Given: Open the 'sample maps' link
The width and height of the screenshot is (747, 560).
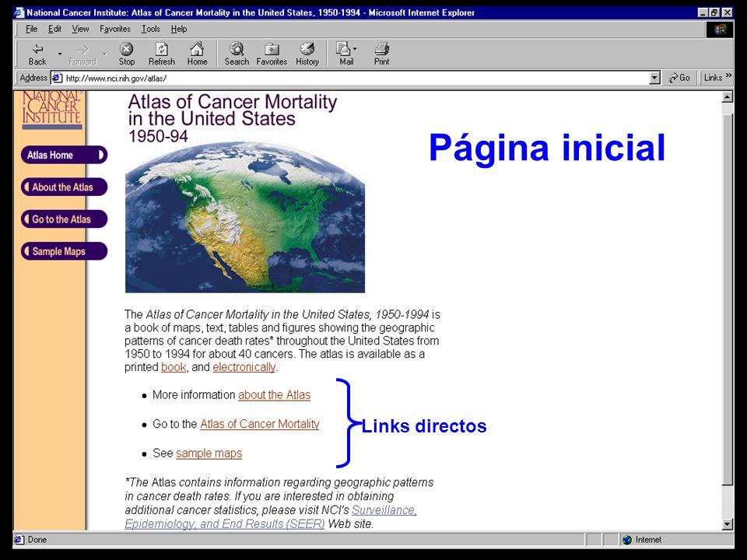Looking at the screenshot, I should coord(209,453).
